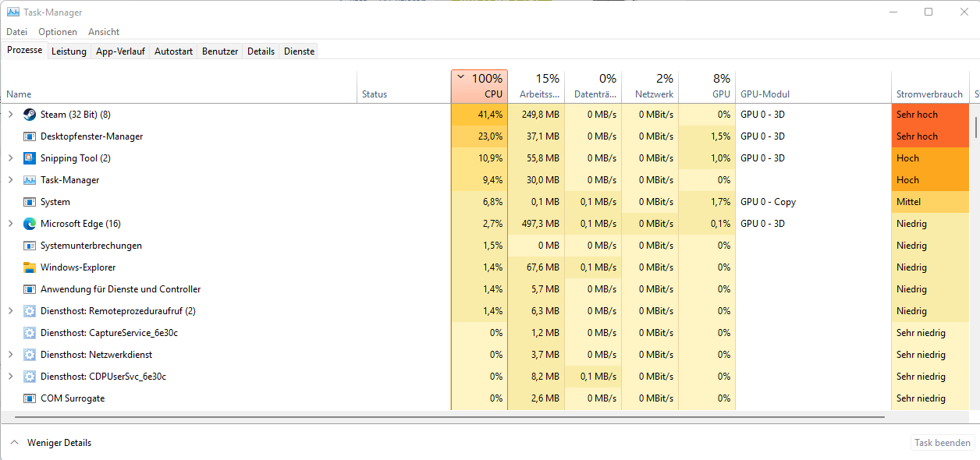Click the Diensthost: CaptureService gear icon
Viewport: 980px width, 460px height.
[30, 333]
